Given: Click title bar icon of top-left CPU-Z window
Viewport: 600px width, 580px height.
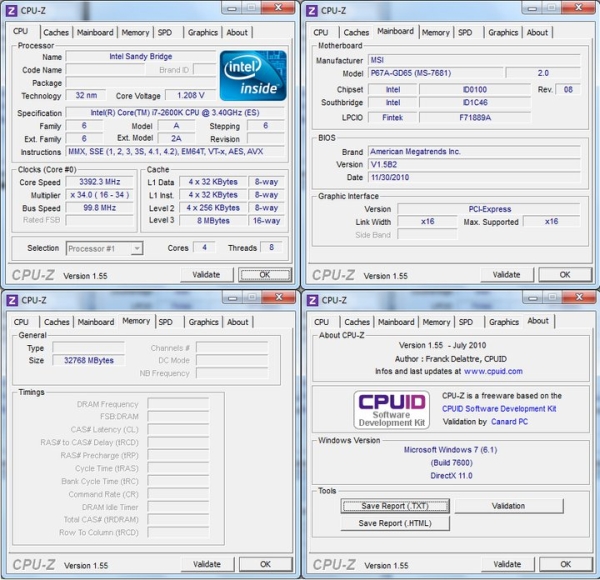Looking at the screenshot, I should pos(12,10).
